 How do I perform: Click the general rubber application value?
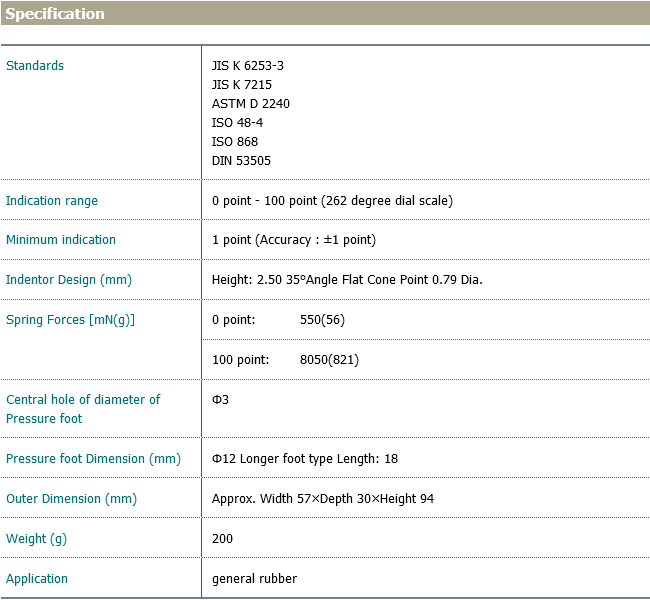pyautogui.click(x=254, y=579)
